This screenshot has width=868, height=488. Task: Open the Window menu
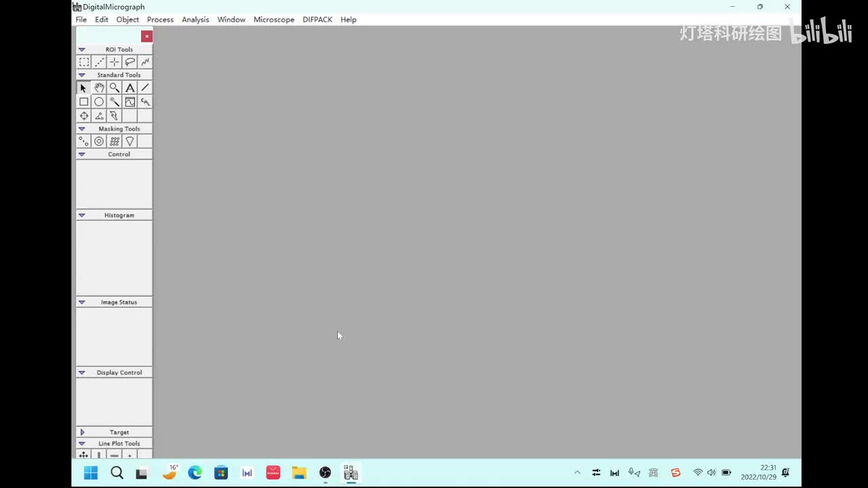[231, 20]
